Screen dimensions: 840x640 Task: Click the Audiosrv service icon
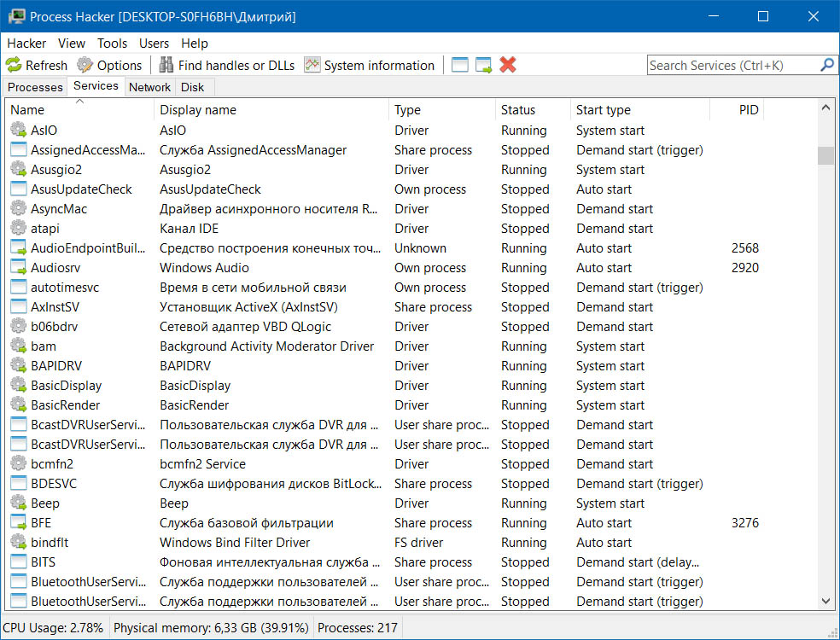point(18,268)
